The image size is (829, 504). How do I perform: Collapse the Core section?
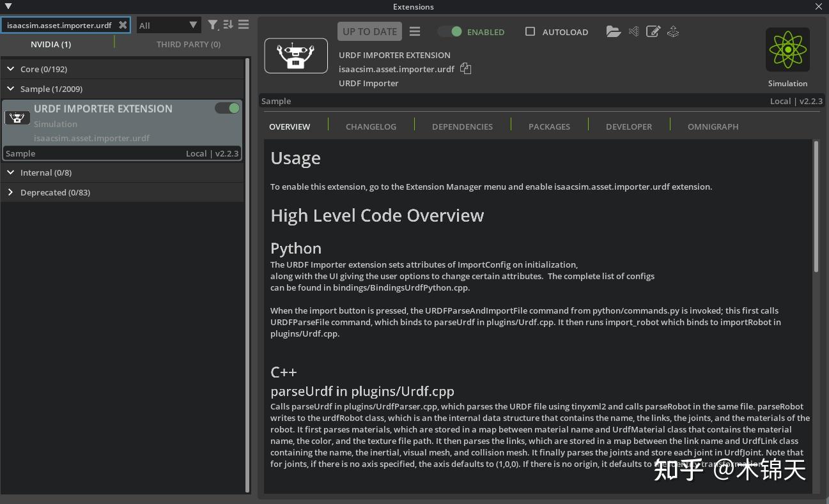pyautogui.click(x=10, y=68)
